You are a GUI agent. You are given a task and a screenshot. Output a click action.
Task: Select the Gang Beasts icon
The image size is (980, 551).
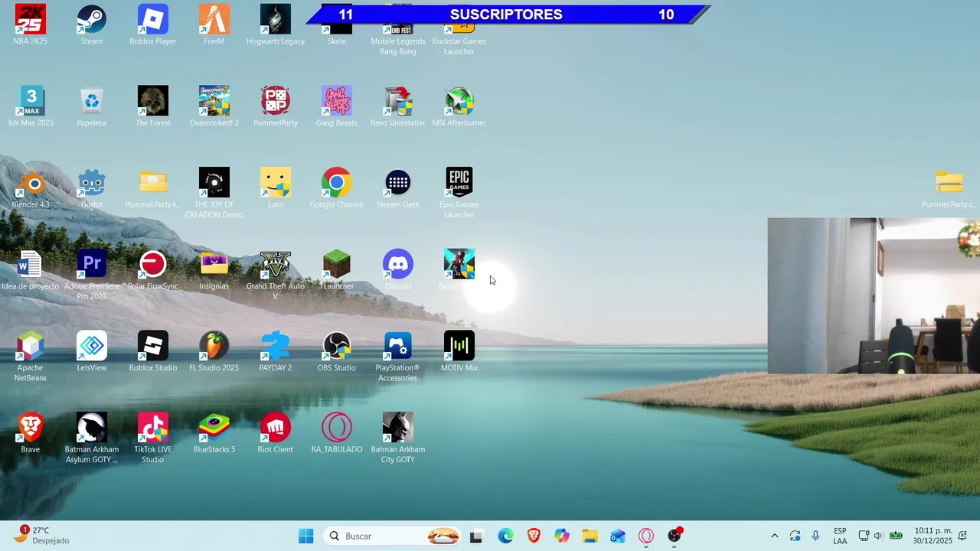pyautogui.click(x=337, y=101)
